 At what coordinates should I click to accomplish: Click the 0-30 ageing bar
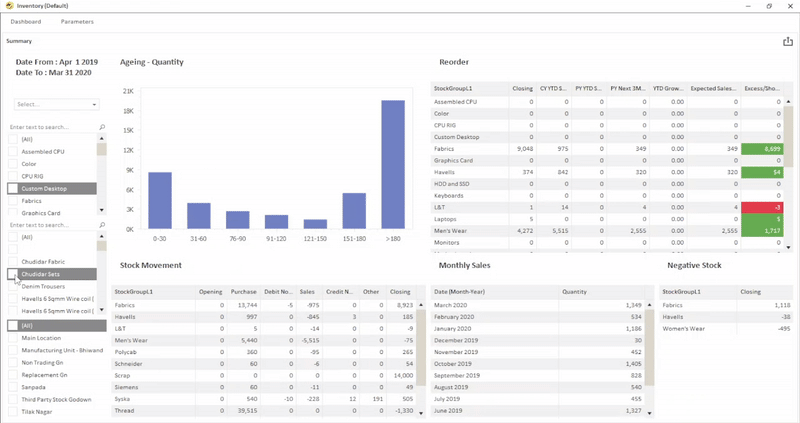click(160, 201)
